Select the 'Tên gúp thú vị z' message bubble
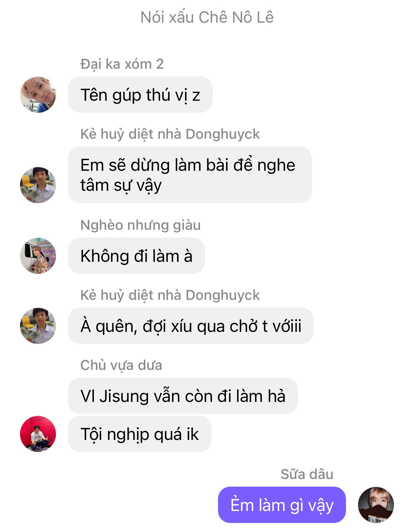This screenshot has width=414, height=532. coord(140,95)
